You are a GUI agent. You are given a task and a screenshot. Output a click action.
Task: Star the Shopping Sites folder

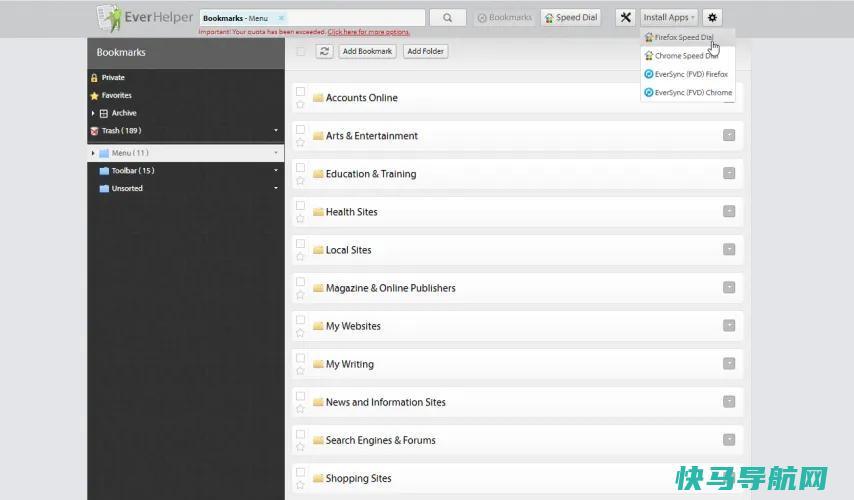(300, 485)
